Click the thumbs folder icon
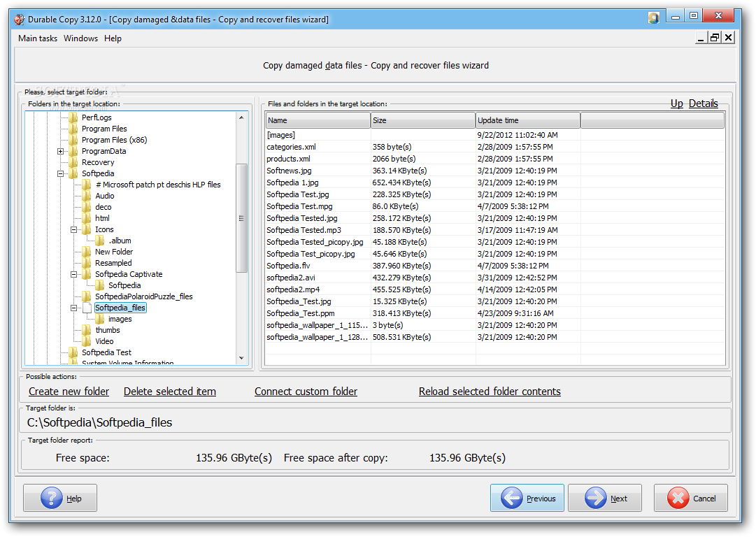Viewport: 756px width, 537px height. coord(87,330)
